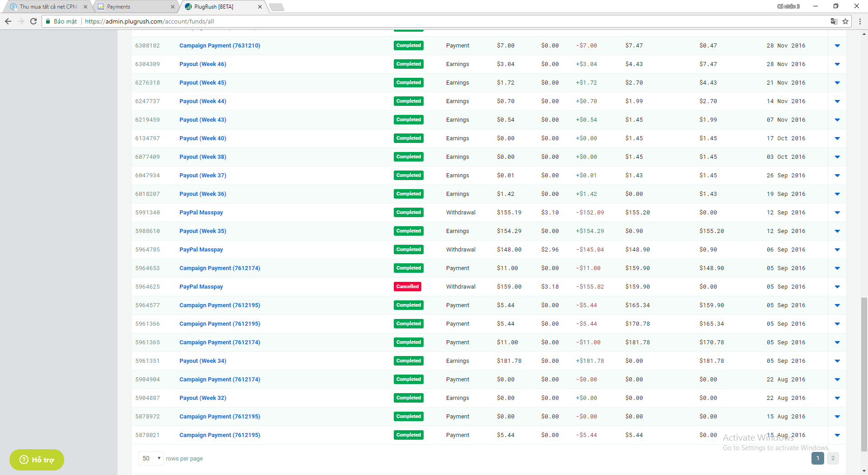The width and height of the screenshot is (868, 475).
Task: Bookmark page using the star icon
Action: pyautogui.click(x=845, y=21)
